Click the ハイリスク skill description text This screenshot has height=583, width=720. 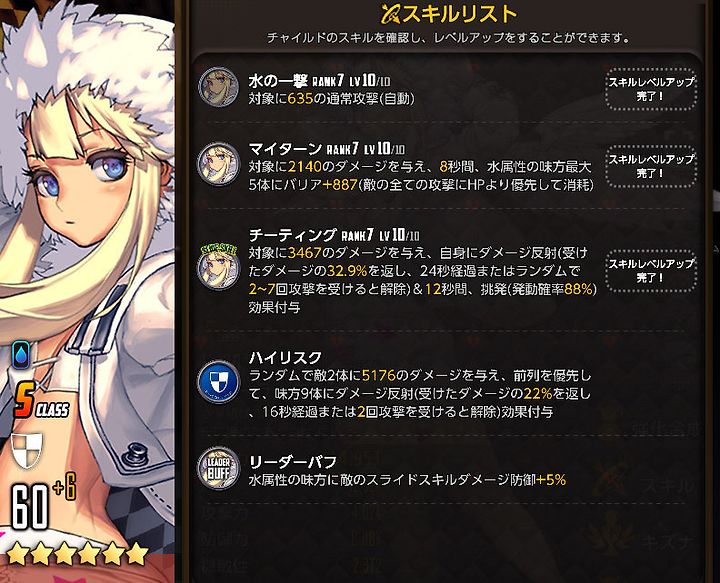420,393
